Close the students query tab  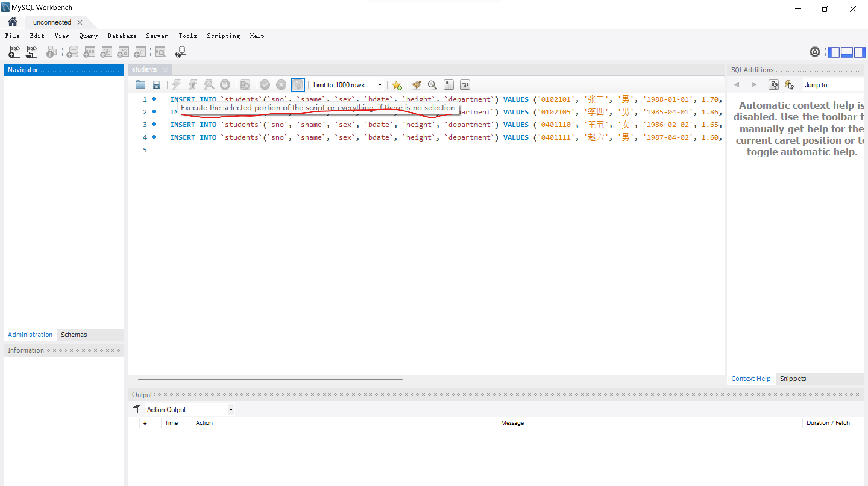coord(165,70)
